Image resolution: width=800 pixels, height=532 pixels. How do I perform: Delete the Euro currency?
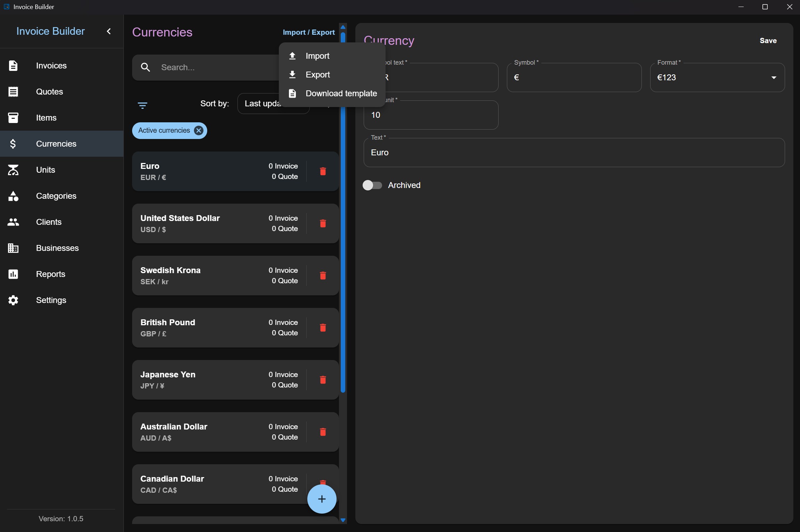[x=323, y=171]
